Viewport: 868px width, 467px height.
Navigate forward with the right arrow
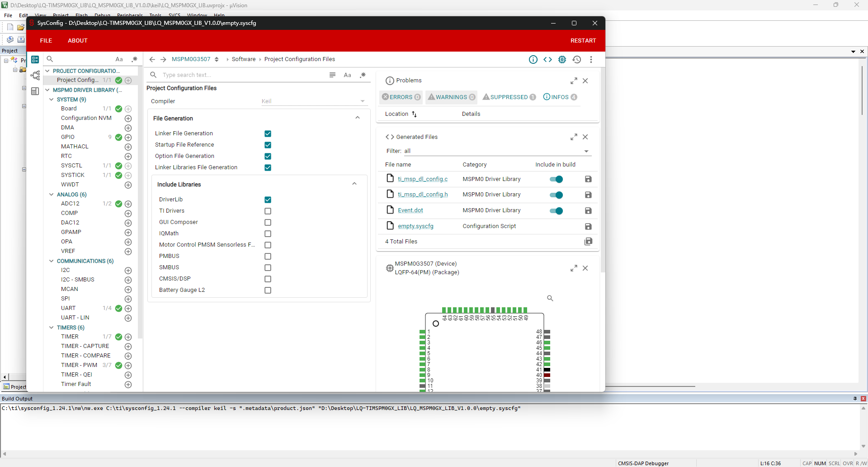coord(163,59)
